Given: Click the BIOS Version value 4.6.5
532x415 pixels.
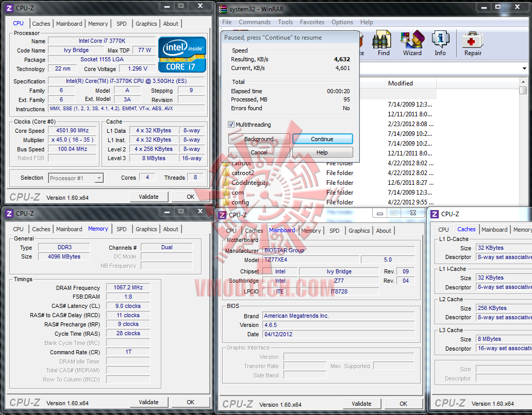Looking at the screenshot, I should (338, 325).
